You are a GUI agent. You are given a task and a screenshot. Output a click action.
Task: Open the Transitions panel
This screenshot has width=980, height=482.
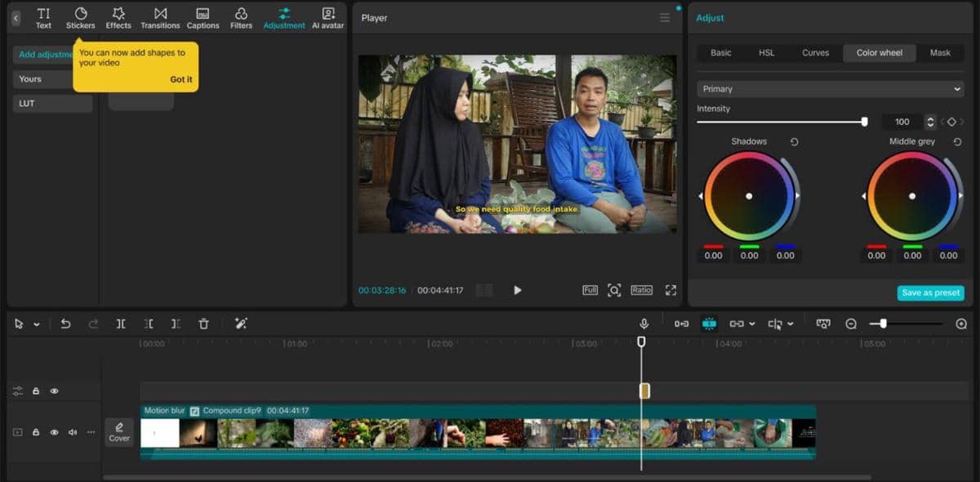tap(160, 16)
